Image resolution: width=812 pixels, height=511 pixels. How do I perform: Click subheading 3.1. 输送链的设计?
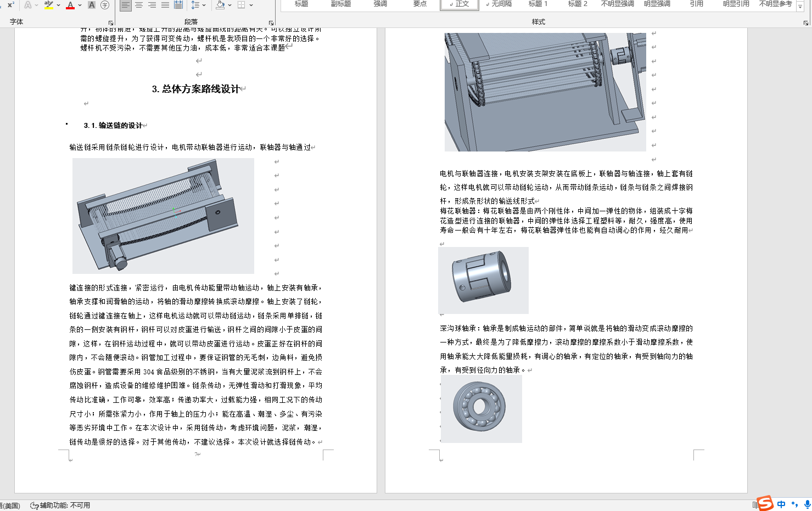pyautogui.click(x=113, y=126)
